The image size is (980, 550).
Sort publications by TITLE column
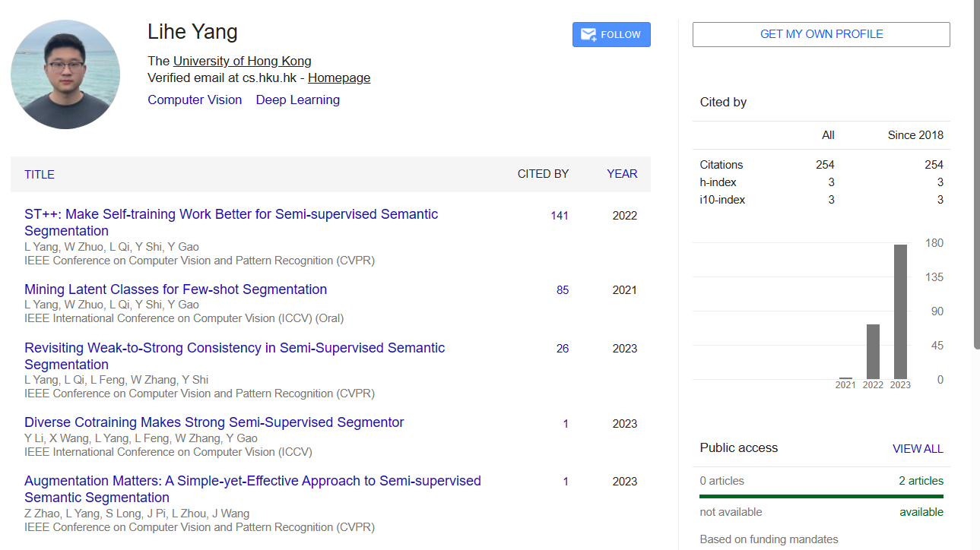click(40, 174)
